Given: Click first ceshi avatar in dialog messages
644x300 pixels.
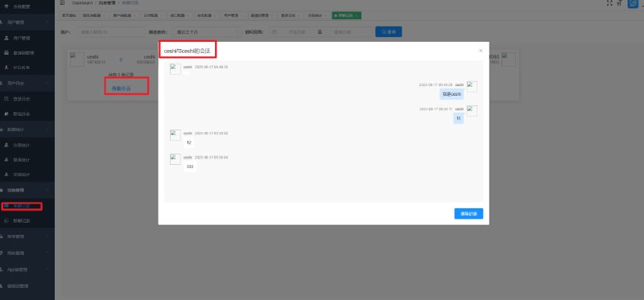Looking at the screenshot, I should point(175,69).
